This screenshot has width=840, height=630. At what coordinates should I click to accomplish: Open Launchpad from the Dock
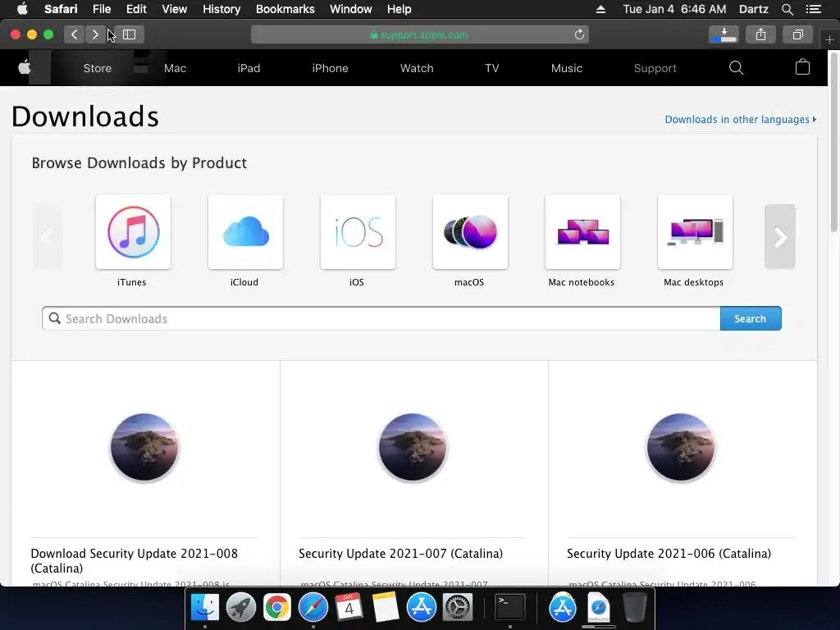(x=241, y=607)
